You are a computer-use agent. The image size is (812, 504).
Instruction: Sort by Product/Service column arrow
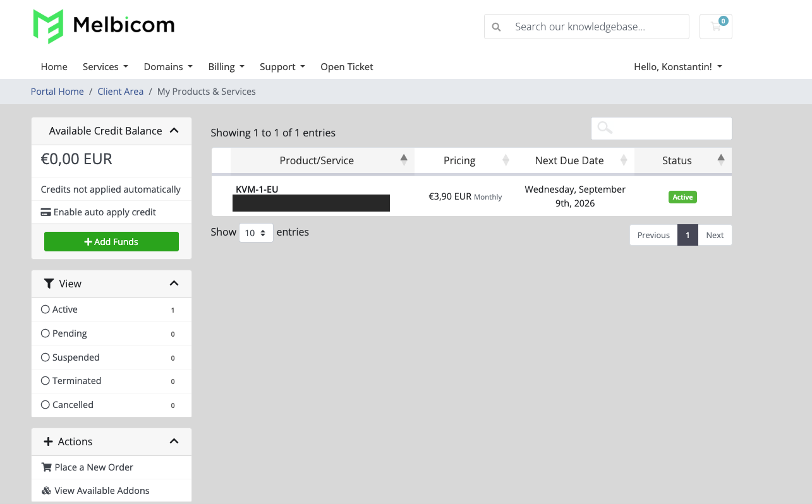(x=404, y=160)
